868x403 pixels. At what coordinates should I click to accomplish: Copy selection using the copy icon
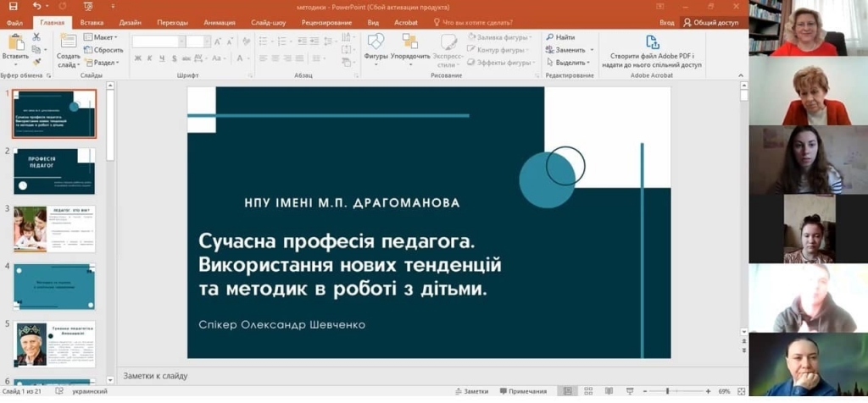pos(36,50)
